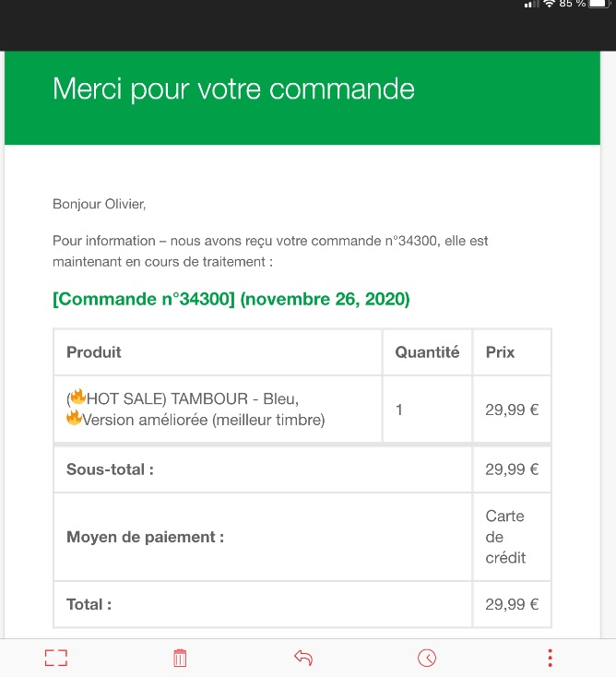This screenshot has height=677, width=616.
Task: Tap the fullscreen expand icon
Action: click(x=56, y=658)
